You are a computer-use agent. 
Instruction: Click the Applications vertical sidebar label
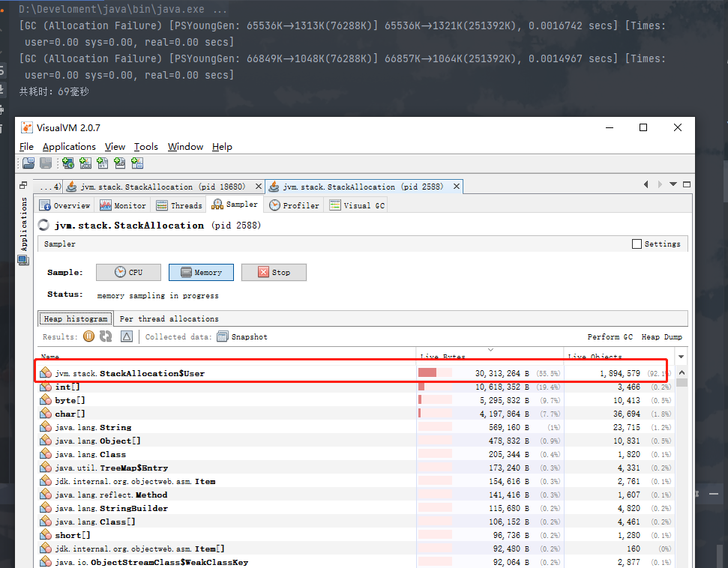pyautogui.click(x=24, y=224)
